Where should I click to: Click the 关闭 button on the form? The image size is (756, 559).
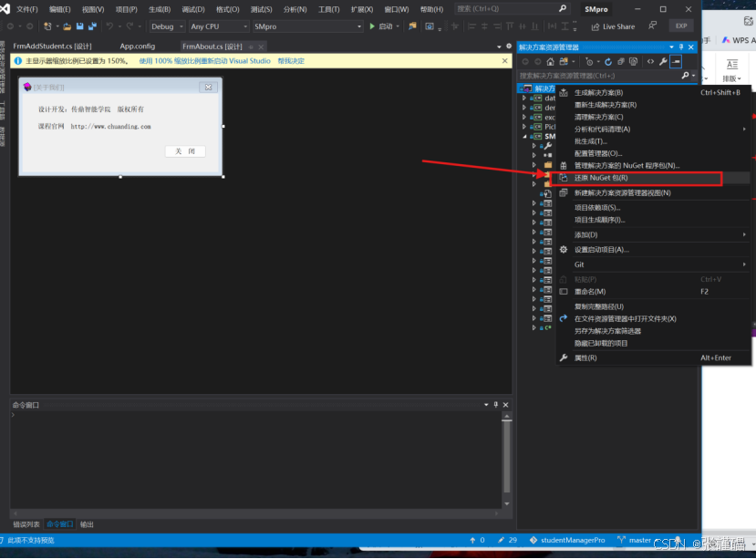click(x=185, y=151)
